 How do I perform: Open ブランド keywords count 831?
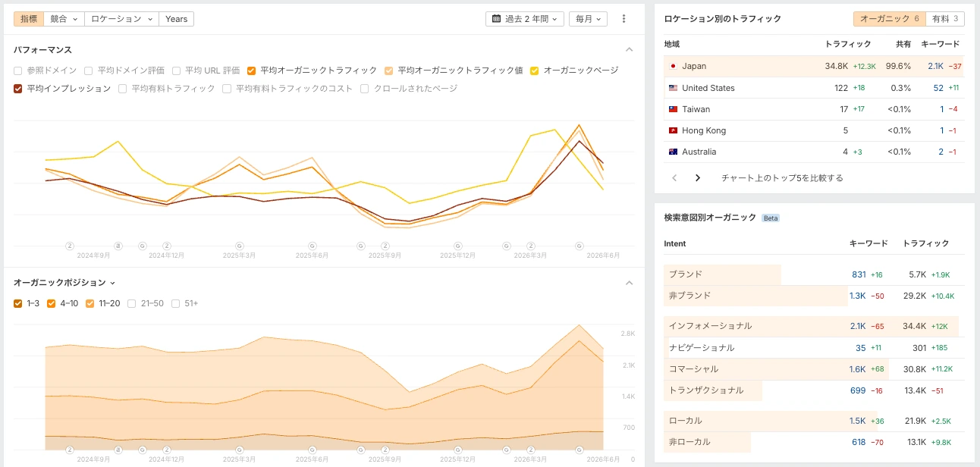coord(859,274)
